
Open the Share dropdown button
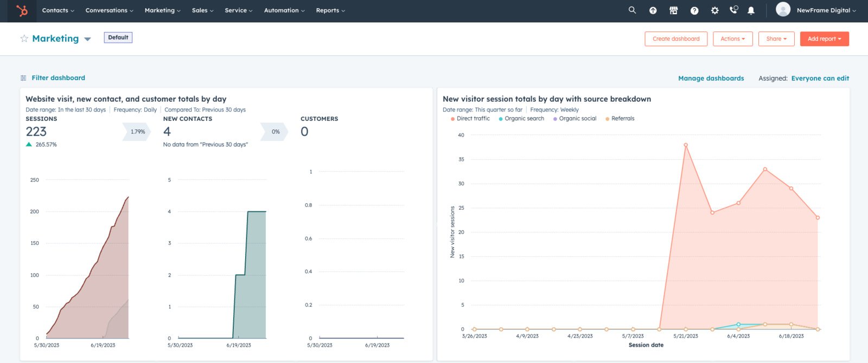[x=776, y=39]
